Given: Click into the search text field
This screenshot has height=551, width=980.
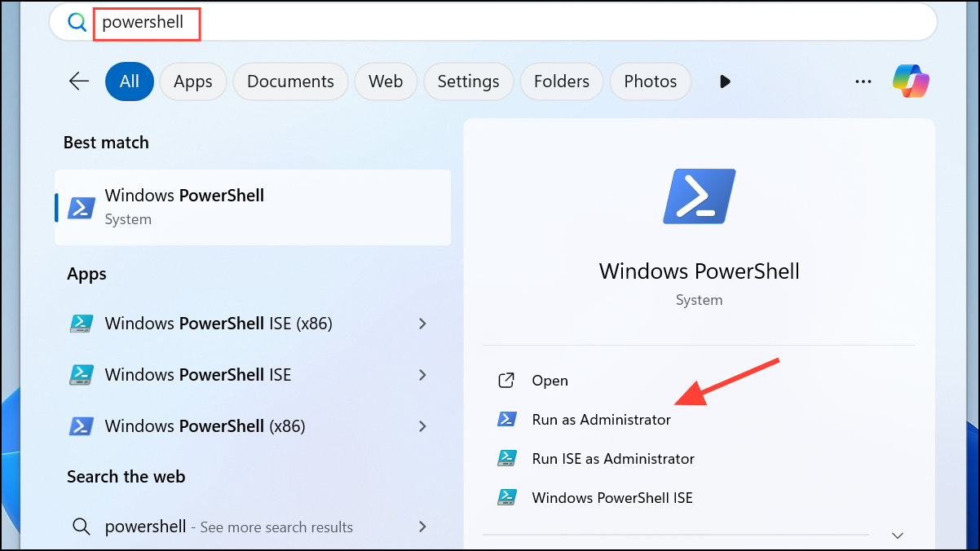Looking at the screenshot, I should [x=489, y=23].
